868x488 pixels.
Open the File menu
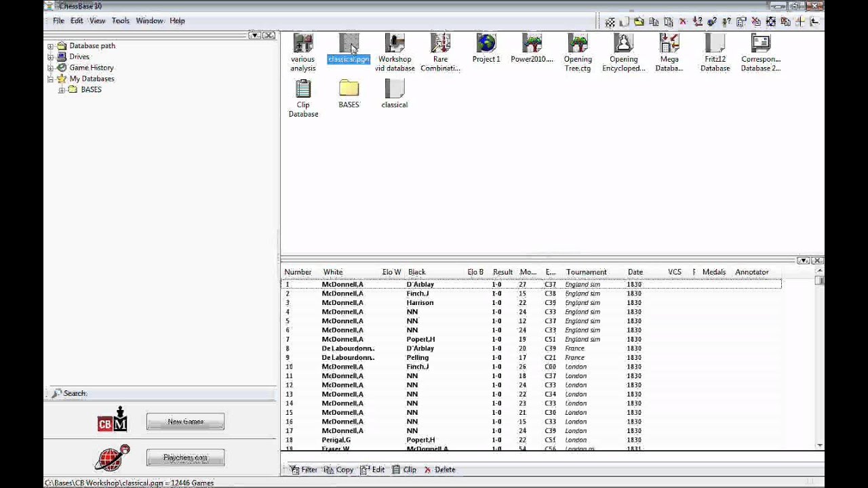tap(58, 21)
